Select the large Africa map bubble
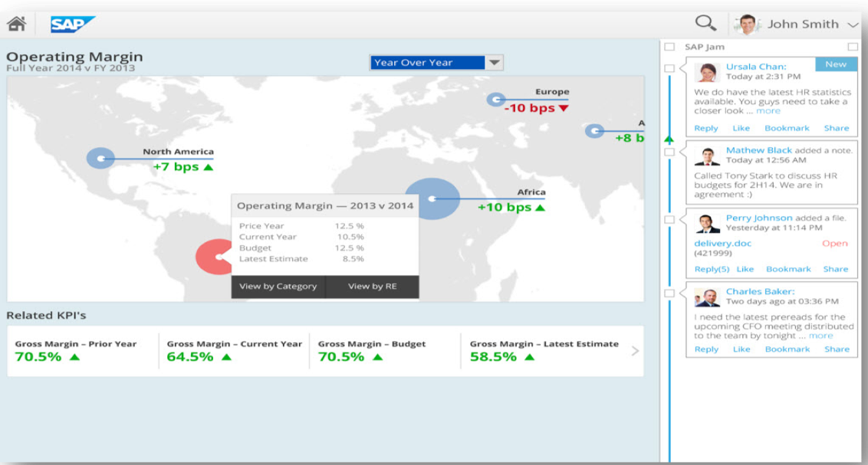The width and height of the screenshot is (868, 465). point(432,198)
